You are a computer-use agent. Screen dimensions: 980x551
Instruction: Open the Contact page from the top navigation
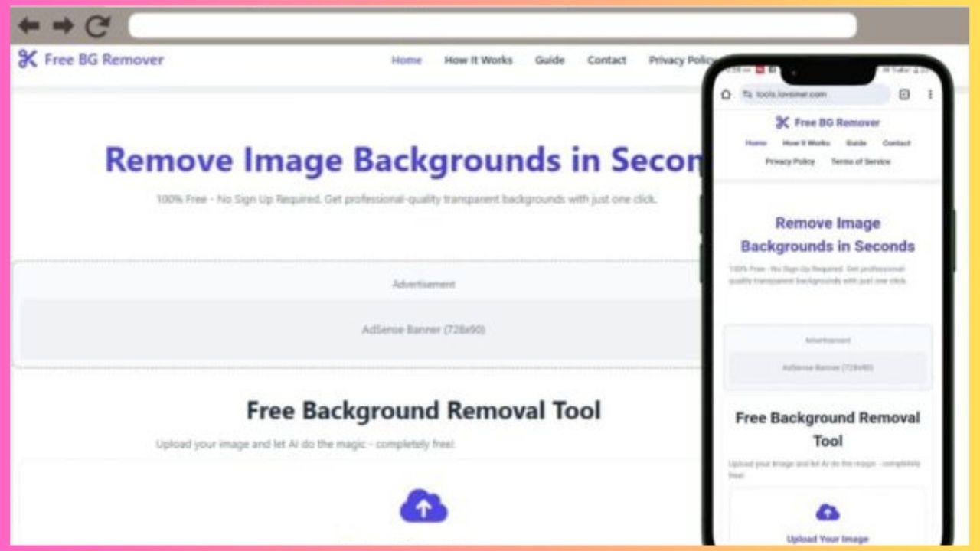pyautogui.click(x=606, y=60)
